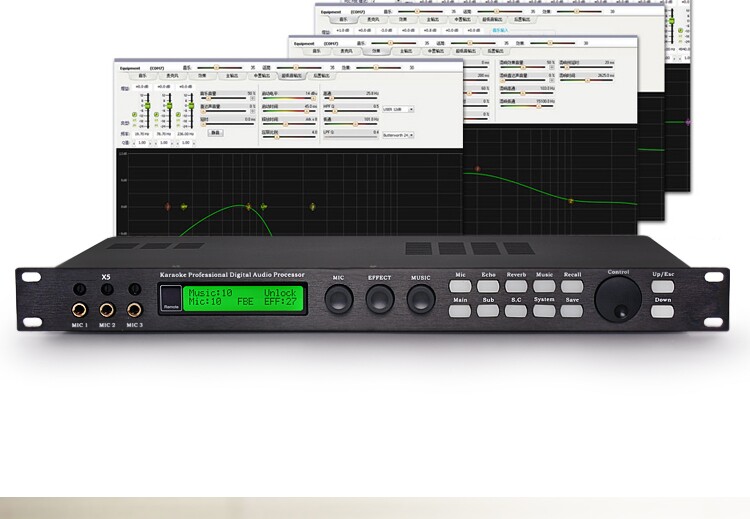Push the Recall button on the processor
The height and width of the screenshot is (519, 750).
572,287
